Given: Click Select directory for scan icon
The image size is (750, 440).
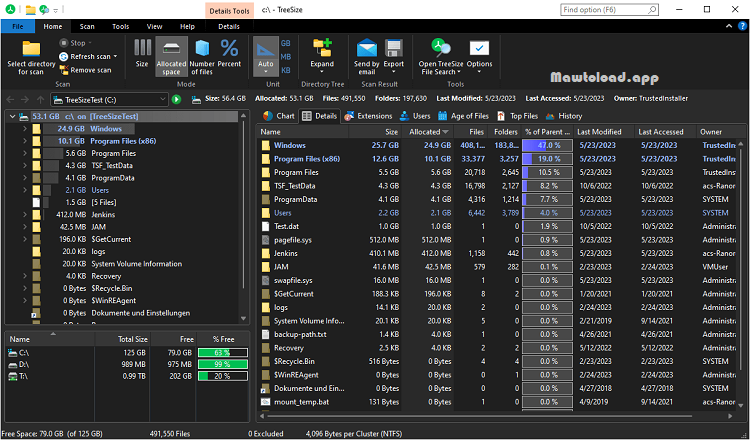Looking at the screenshot, I should click(x=31, y=48).
